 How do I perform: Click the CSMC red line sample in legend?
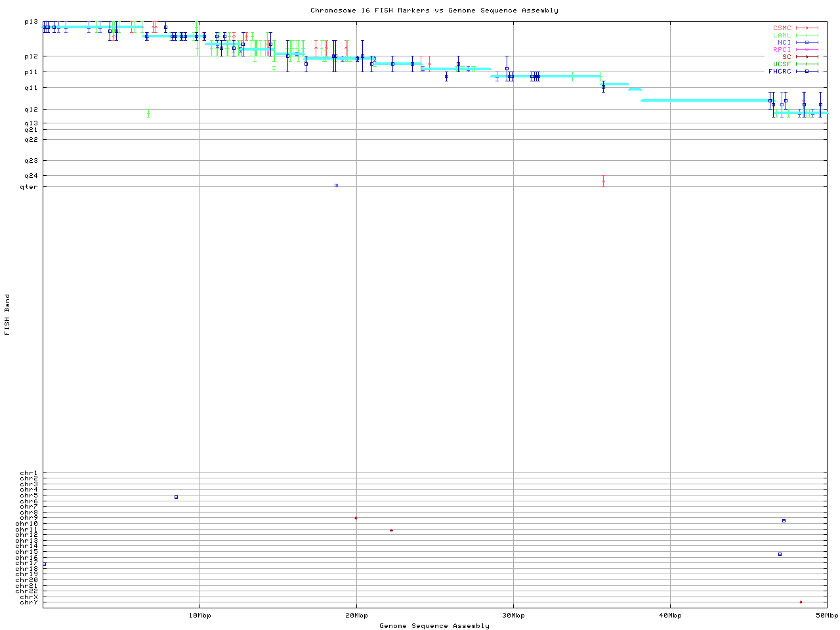pyautogui.click(x=807, y=28)
